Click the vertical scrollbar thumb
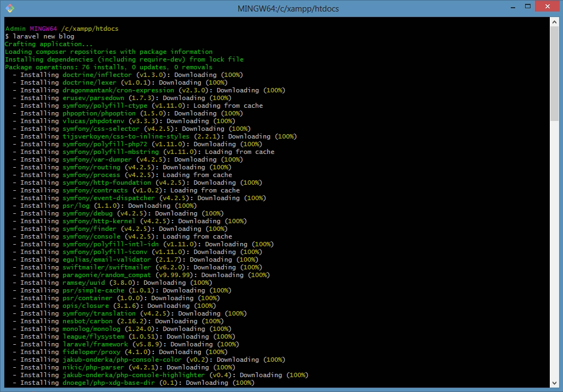Viewport: 563px width, 392px height. pyautogui.click(x=555, y=73)
